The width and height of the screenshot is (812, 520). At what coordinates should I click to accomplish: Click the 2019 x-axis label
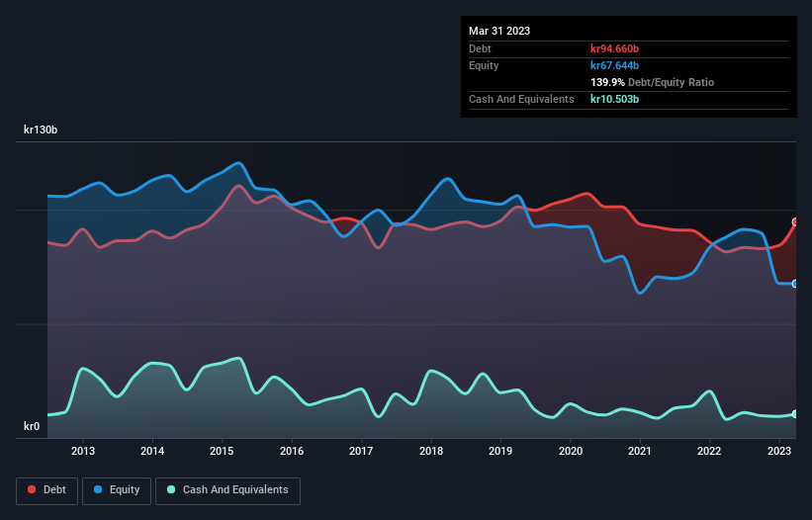click(x=500, y=451)
